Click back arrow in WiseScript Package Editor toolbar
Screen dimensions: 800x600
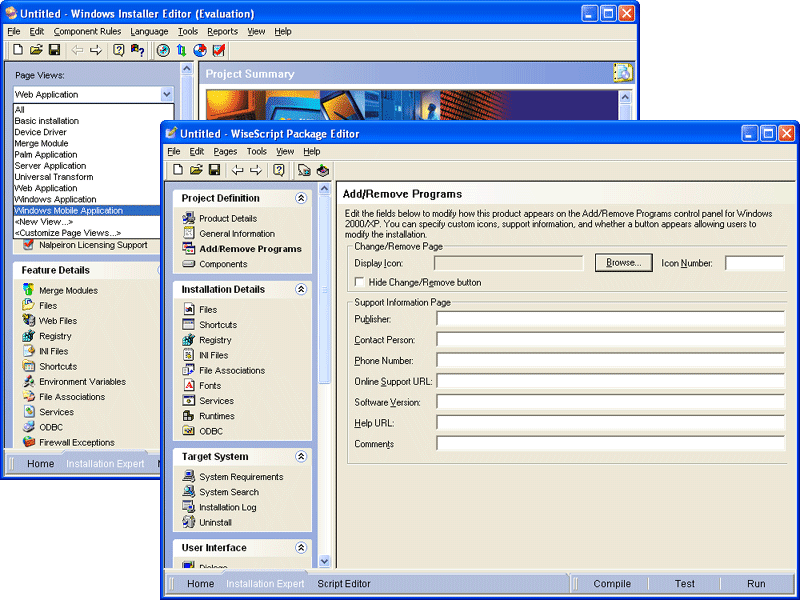tap(237, 170)
